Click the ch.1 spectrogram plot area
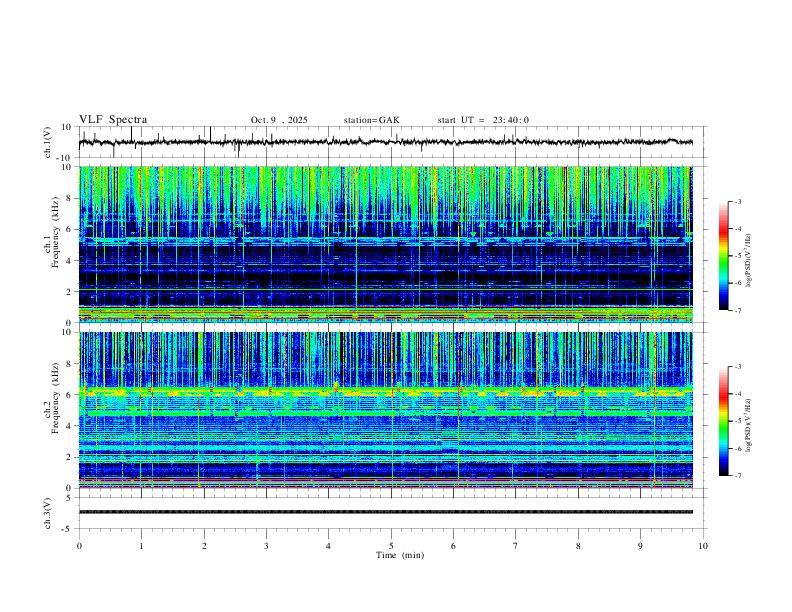This screenshot has width=792, height=612. tap(385, 244)
